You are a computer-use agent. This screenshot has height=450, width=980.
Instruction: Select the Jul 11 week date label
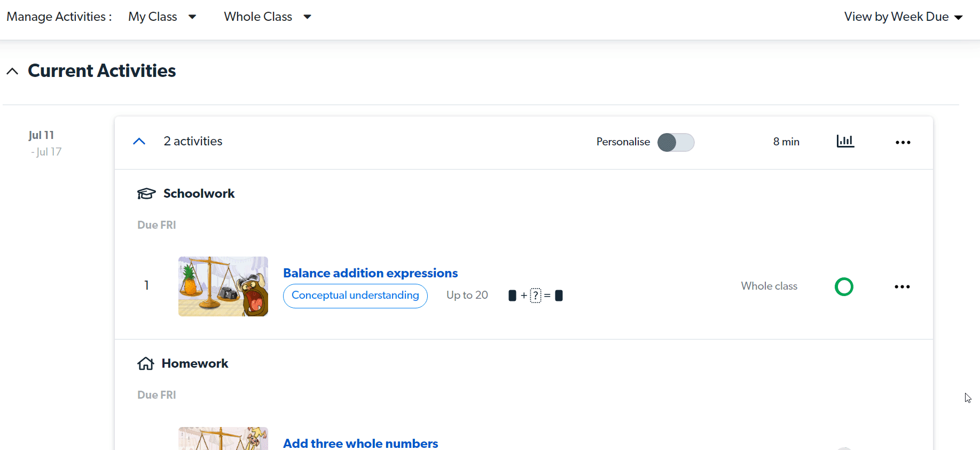(41, 135)
